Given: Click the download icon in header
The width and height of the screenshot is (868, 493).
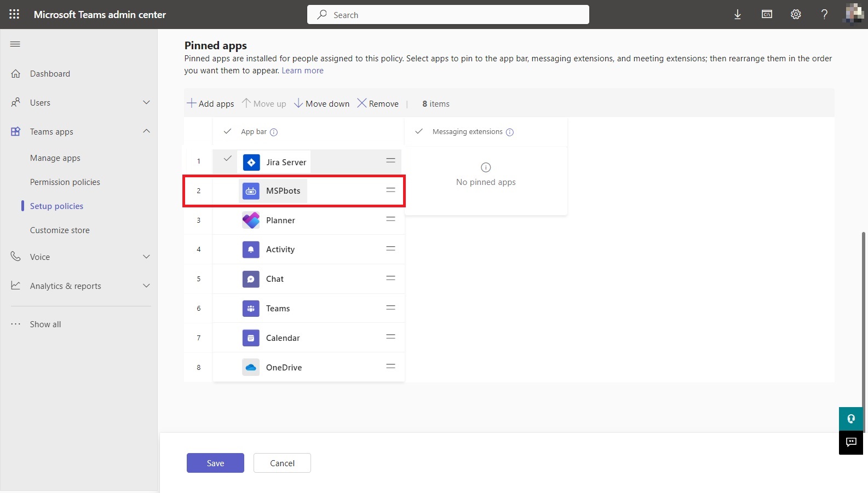Looking at the screenshot, I should pos(737,15).
